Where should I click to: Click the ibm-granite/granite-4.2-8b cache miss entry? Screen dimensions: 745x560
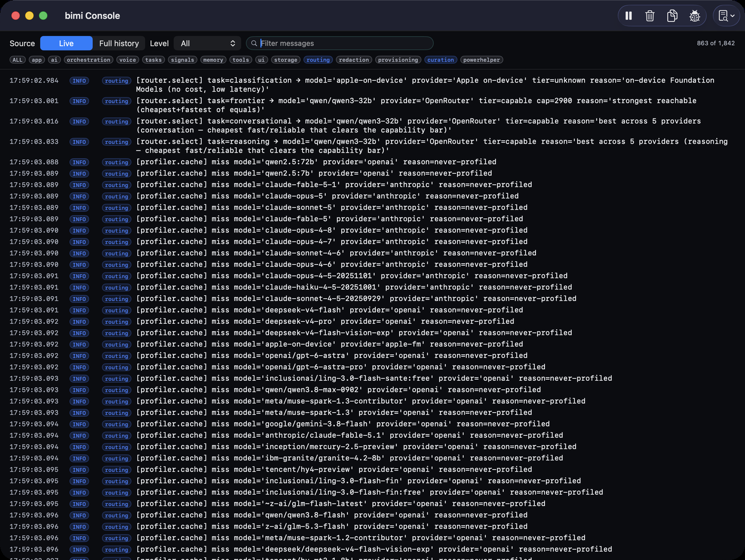pos(372,458)
